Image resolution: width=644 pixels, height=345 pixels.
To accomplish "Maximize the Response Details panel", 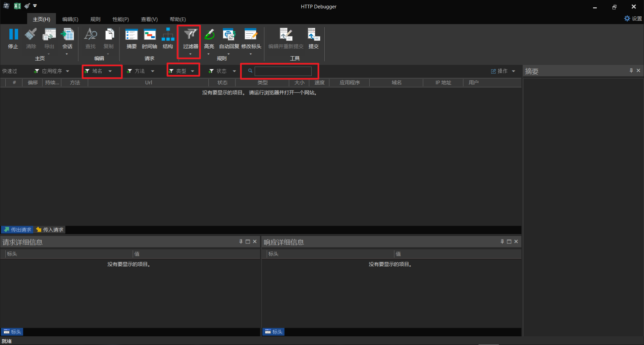I will pos(509,241).
